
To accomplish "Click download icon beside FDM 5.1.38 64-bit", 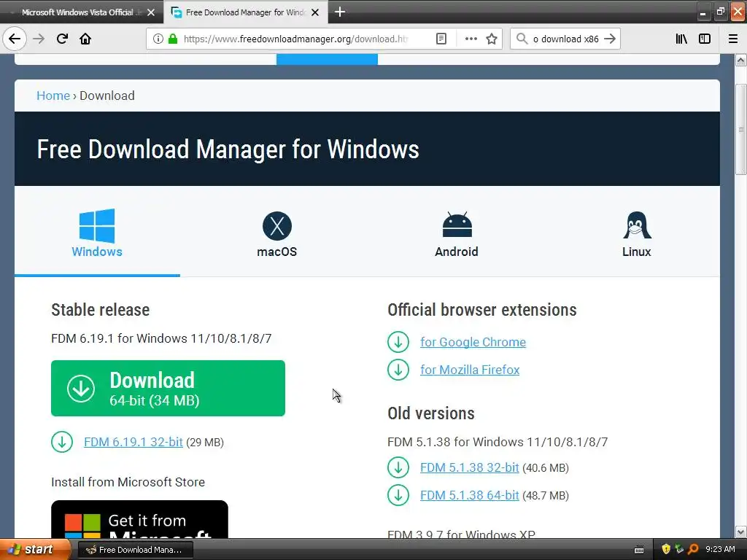I will tap(398, 495).
